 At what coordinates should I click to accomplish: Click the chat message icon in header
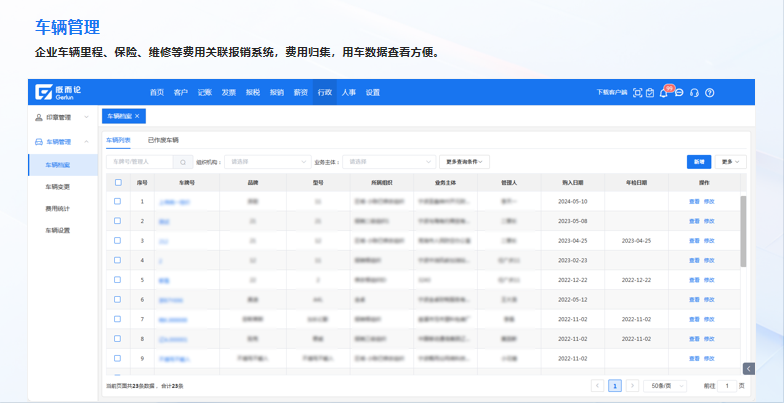click(x=679, y=93)
